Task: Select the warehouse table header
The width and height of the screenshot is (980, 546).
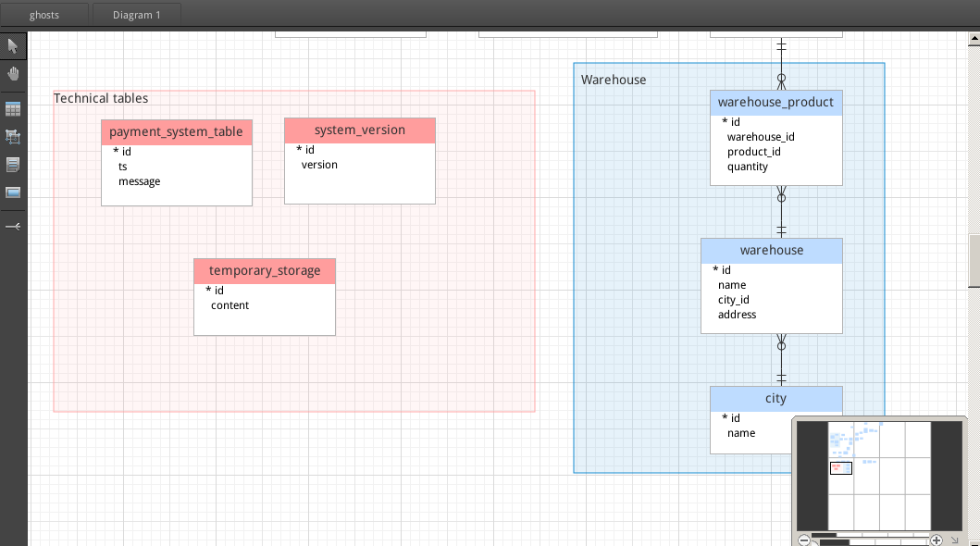Action: pos(771,251)
